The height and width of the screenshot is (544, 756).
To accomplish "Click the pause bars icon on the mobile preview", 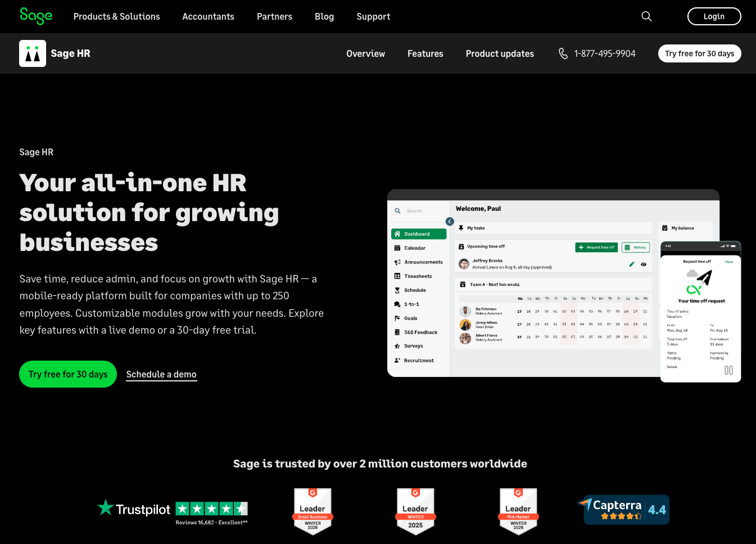I will point(728,370).
